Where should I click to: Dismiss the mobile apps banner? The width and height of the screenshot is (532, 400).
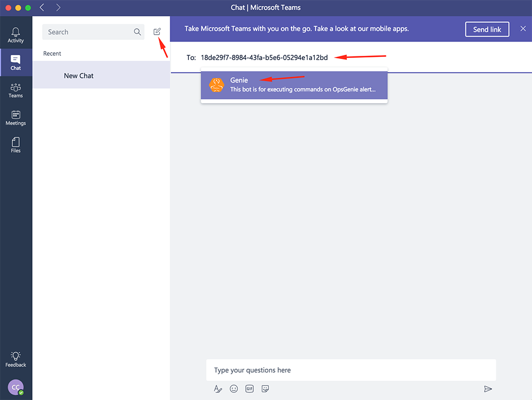(523, 29)
